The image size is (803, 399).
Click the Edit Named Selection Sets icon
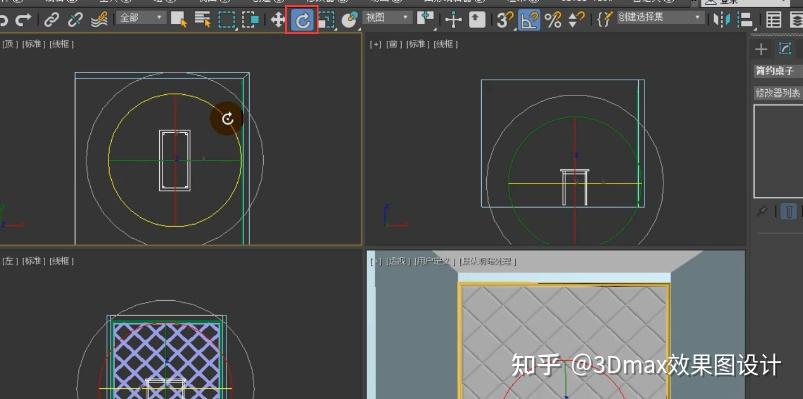coord(604,20)
